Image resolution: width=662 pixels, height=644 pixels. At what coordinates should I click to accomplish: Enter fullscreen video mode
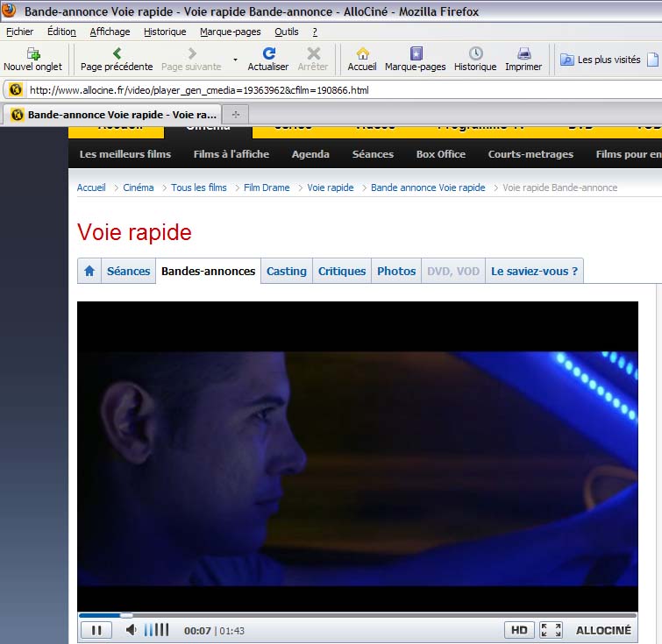(551, 630)
